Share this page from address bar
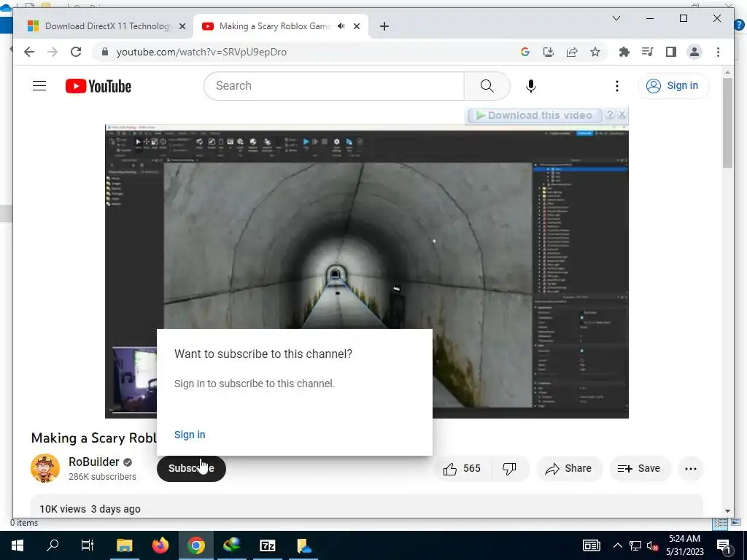 [572, 52]
